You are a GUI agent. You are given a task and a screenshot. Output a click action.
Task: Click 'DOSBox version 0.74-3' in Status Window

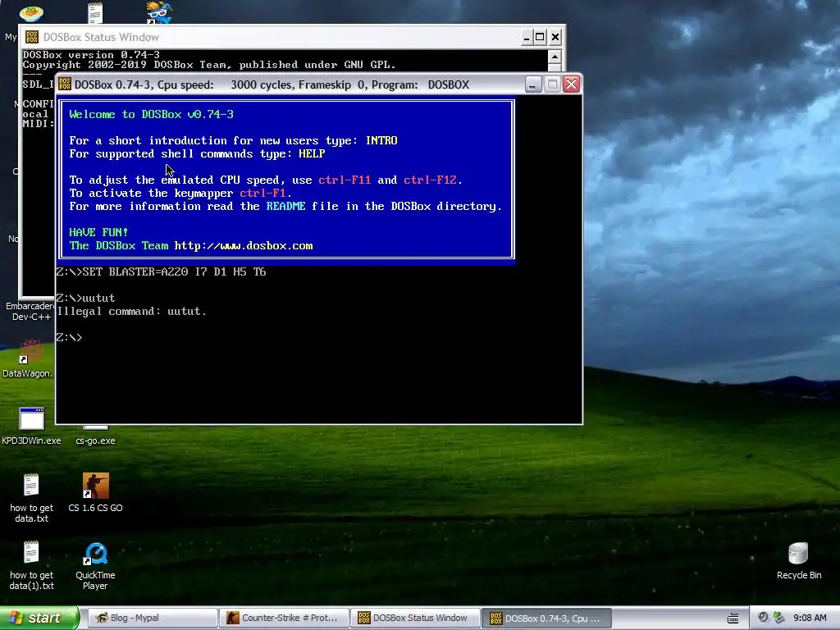(x=91, y=55)
